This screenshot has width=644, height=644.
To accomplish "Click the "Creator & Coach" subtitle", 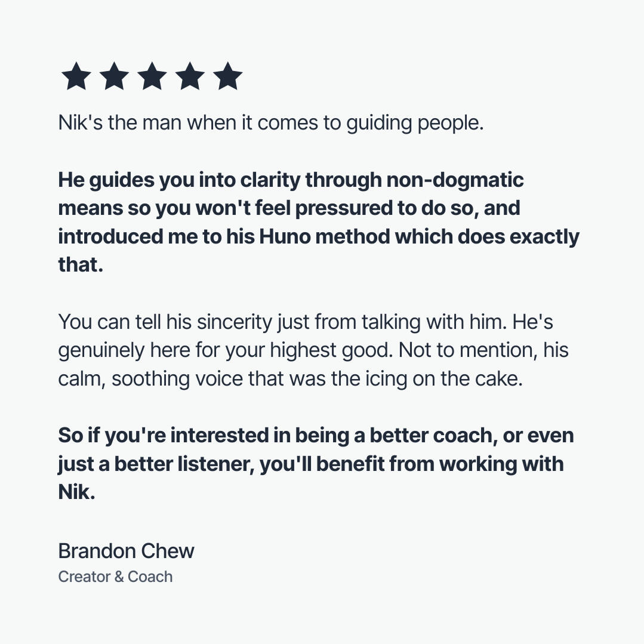I will pos(115,577).
